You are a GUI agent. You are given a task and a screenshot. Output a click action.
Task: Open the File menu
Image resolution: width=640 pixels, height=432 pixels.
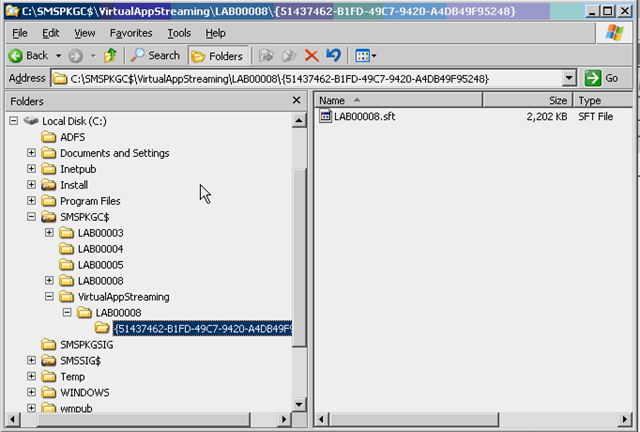pyautogui.click(x=20, y=33)
